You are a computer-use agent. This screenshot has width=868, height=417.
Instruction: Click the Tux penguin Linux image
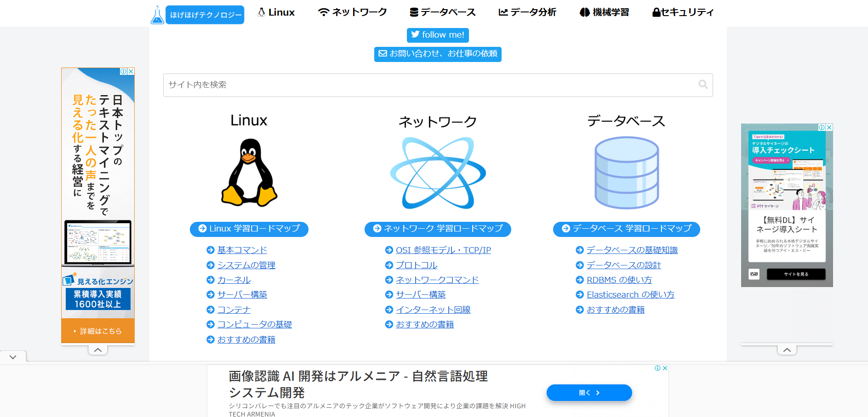249,173
